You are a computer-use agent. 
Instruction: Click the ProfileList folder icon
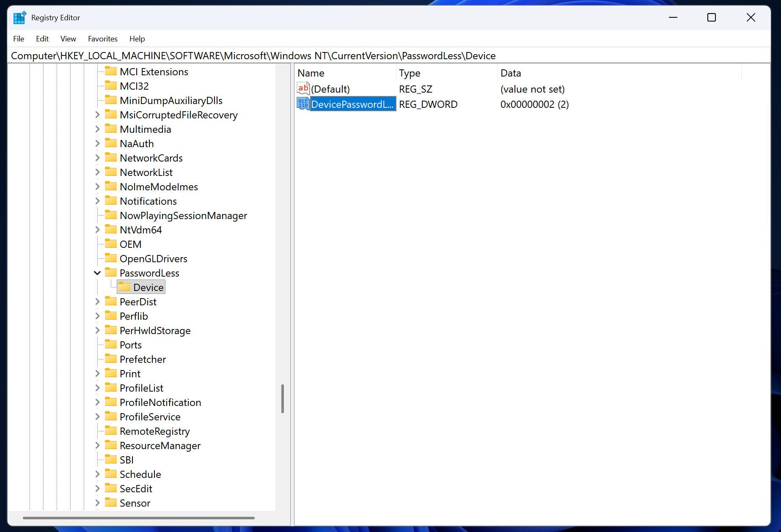(111, 387)
